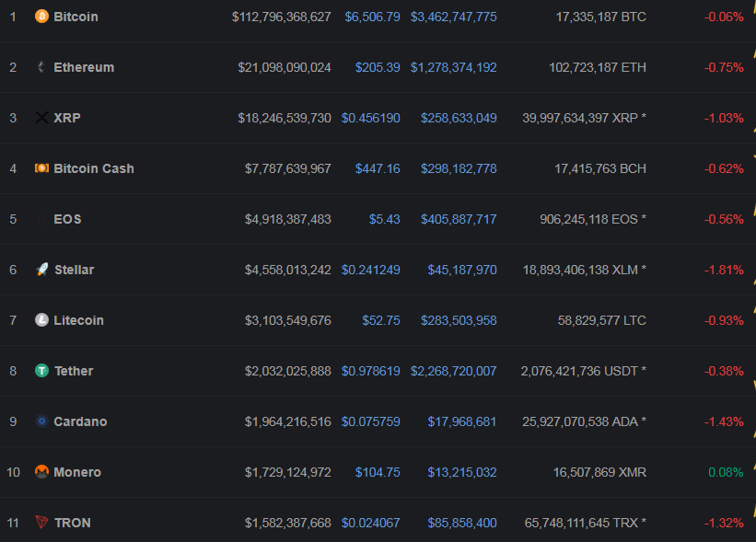Click the red TRON logo icon

click(x=41, y=523)
